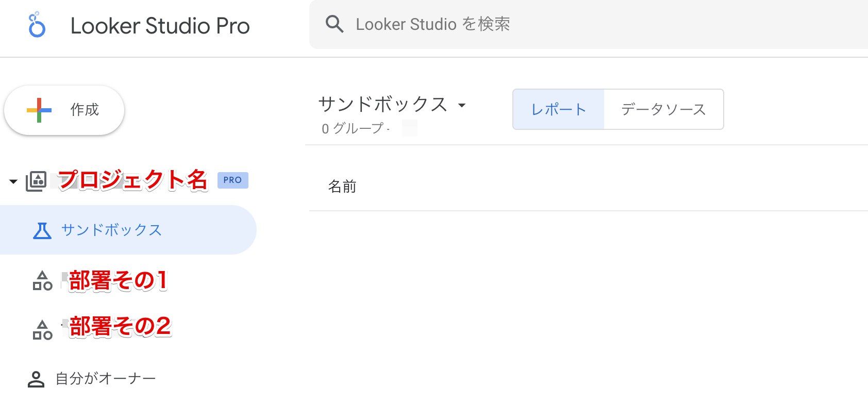Select the flask icon next to サンドボックス
The height and width of the screenshot is (404, 868).
(x=42, y=230)
